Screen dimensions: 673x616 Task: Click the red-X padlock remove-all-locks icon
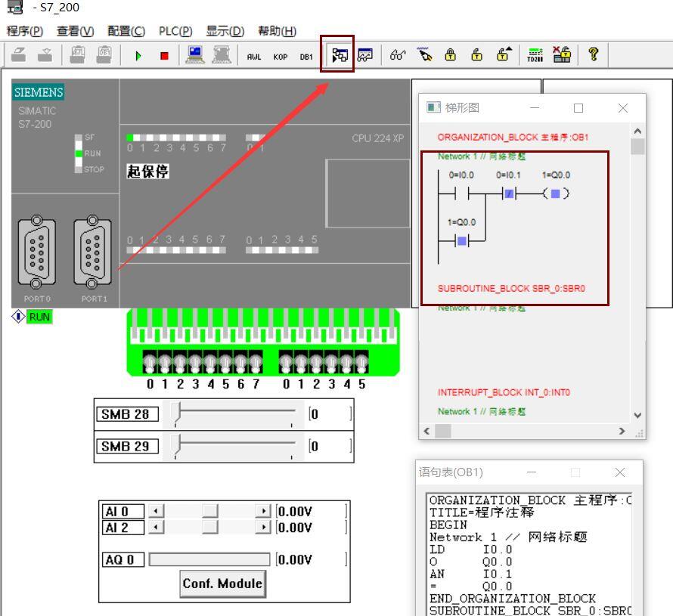coord(561,54)
